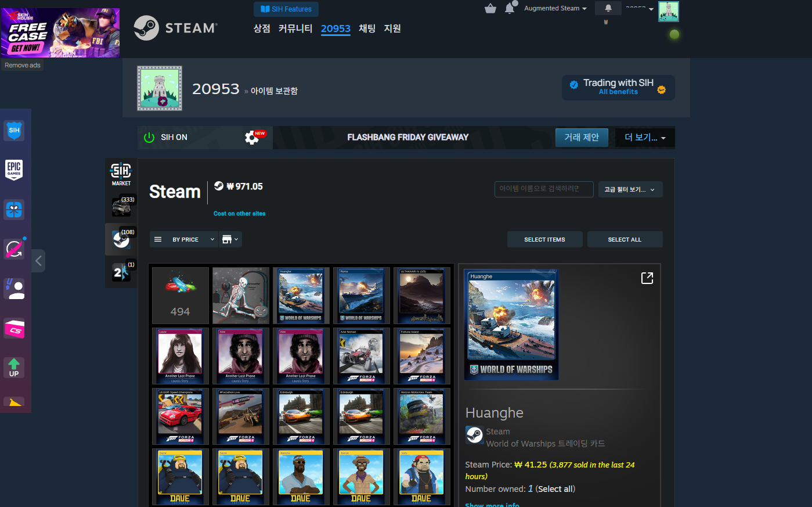Switch to the Portal 2 inventory (1)
The image size is (812, 507).
(121, 271)
